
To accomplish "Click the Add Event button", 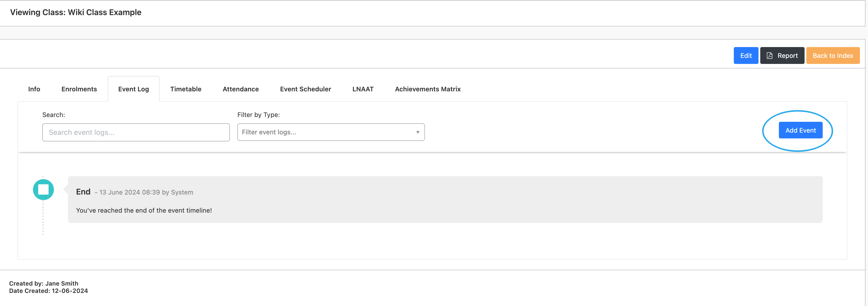I will [800, 130].
